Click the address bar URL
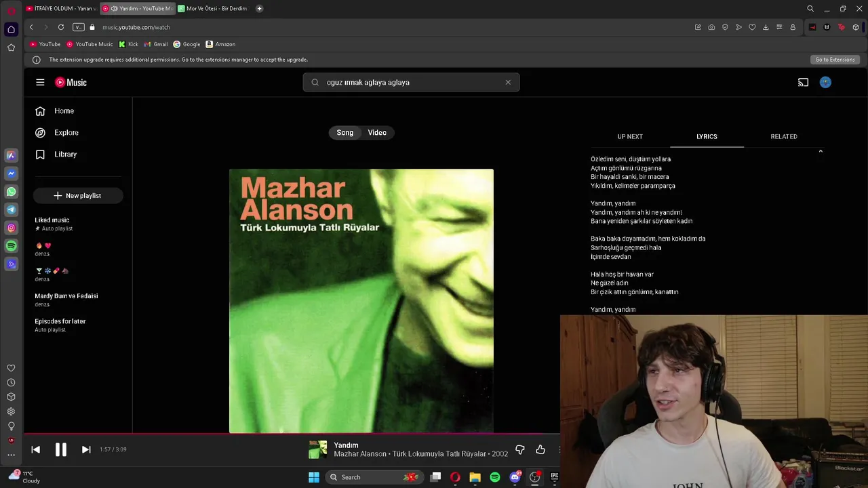This screenshot has width=868, height=488. [x=136, y=27]
